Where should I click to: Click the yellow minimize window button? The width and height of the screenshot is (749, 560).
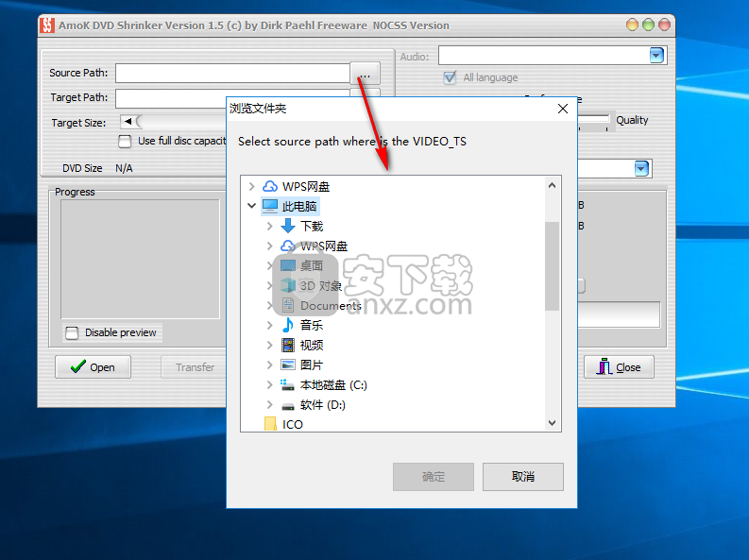[x=632, y=25]
